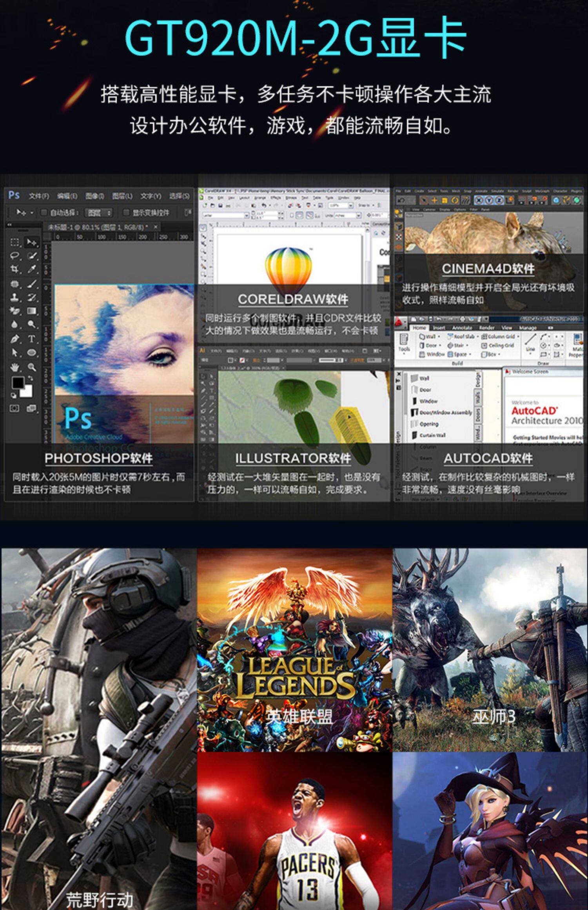588x910 pixels.
Task: Click the Line tool in AutoCAD ribbon
Action: point(530,343)
